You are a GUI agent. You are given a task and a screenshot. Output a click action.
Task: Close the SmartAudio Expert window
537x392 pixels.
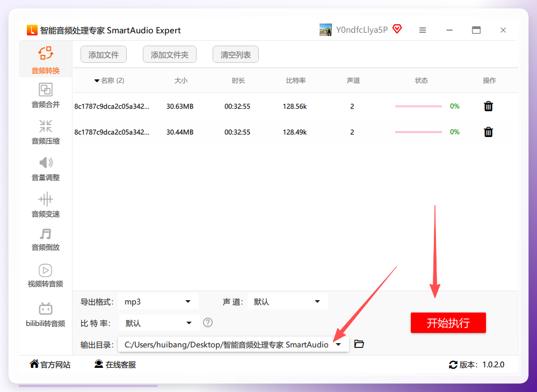coord(503,30)
